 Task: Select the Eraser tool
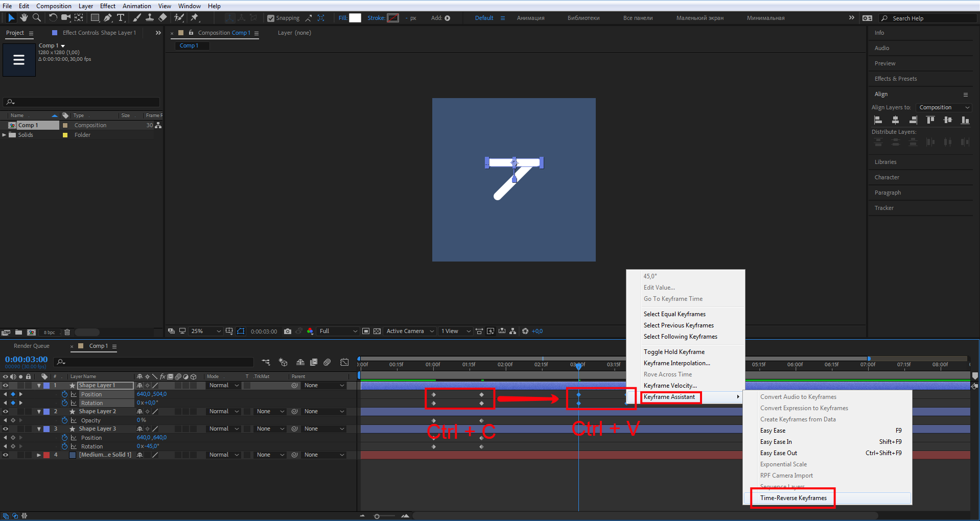click(162, 18)
